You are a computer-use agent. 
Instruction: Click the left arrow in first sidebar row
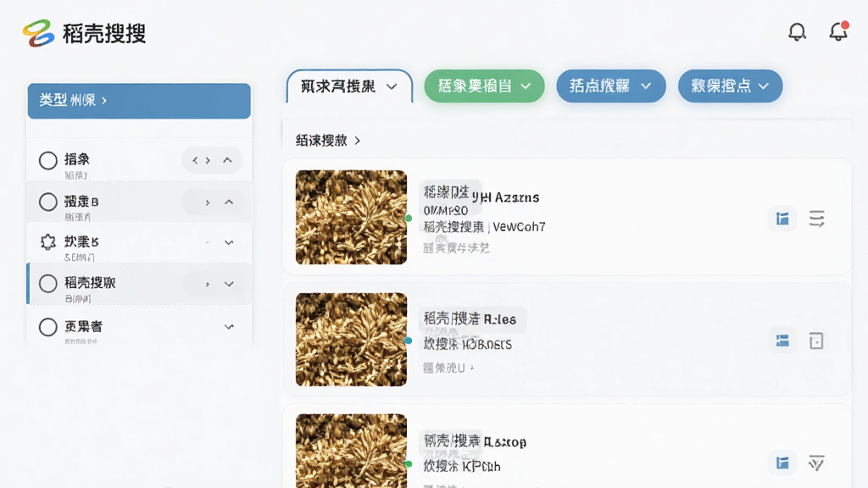pyautogui.click(x=195, y=160)
